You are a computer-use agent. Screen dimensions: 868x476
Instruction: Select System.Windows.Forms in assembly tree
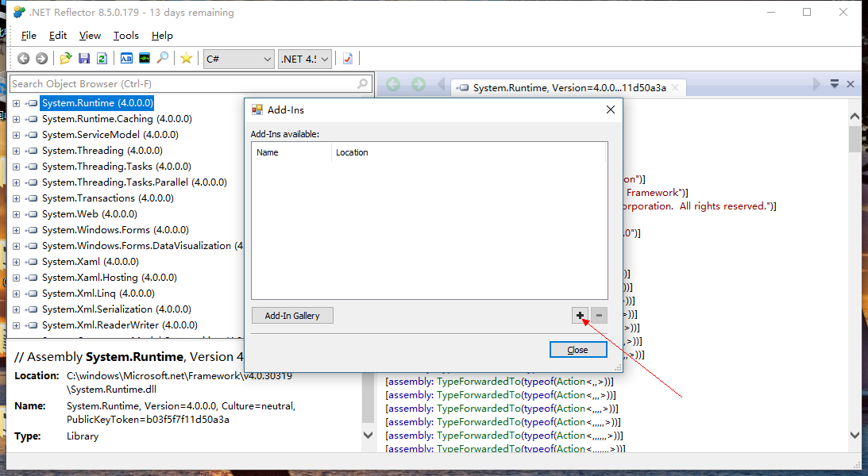click(x=95, y=230)
